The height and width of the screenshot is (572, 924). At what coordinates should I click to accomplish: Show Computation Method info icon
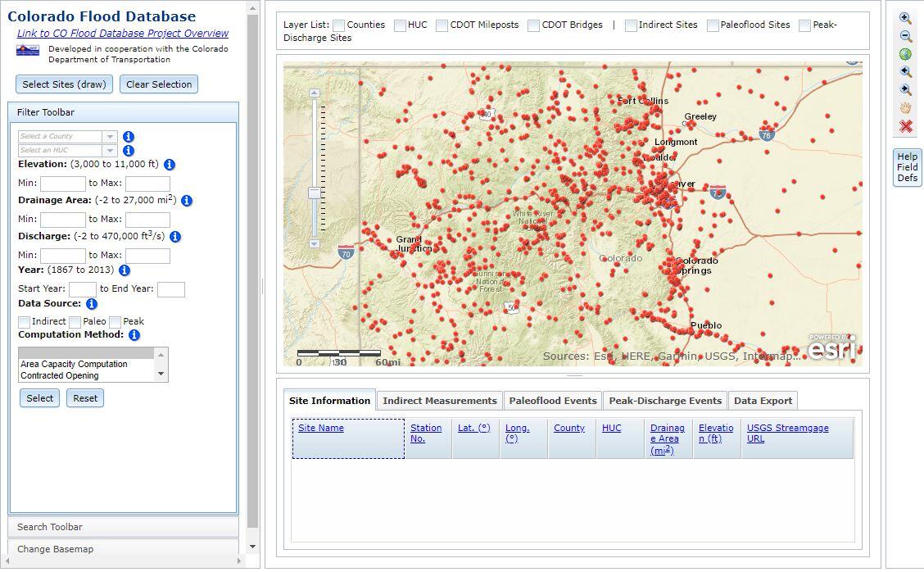[134, 335]
